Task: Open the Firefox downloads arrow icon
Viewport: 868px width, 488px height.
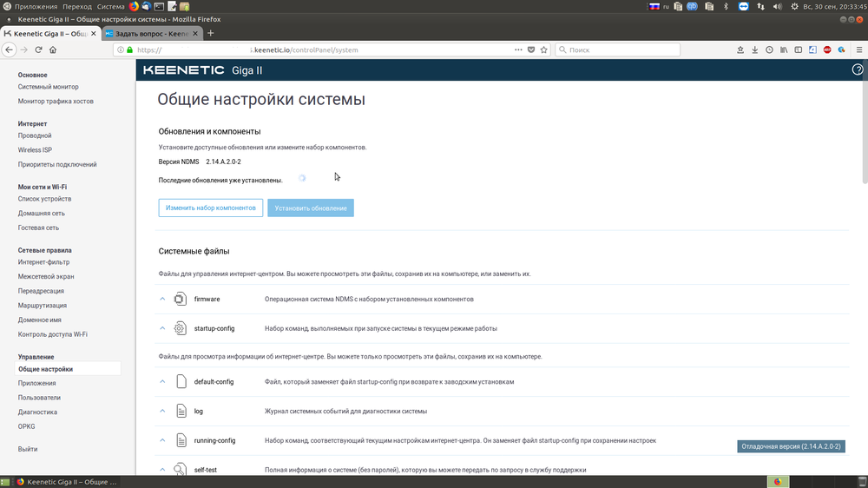Action: pos(754,49)
